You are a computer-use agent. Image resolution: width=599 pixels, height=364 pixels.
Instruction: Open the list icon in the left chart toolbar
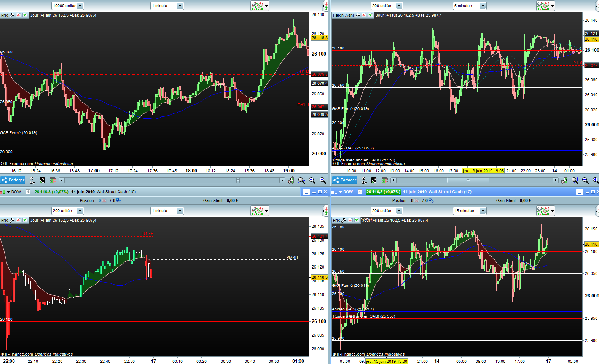[x=42, y=180]
